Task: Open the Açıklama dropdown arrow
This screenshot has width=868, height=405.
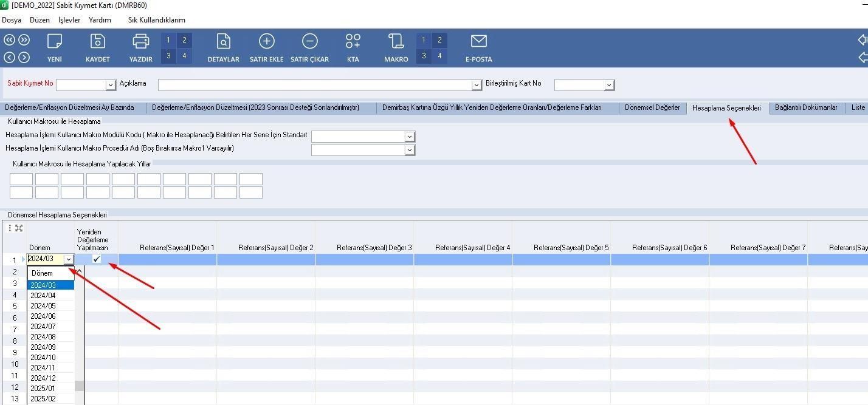Action: click(477, 85)
